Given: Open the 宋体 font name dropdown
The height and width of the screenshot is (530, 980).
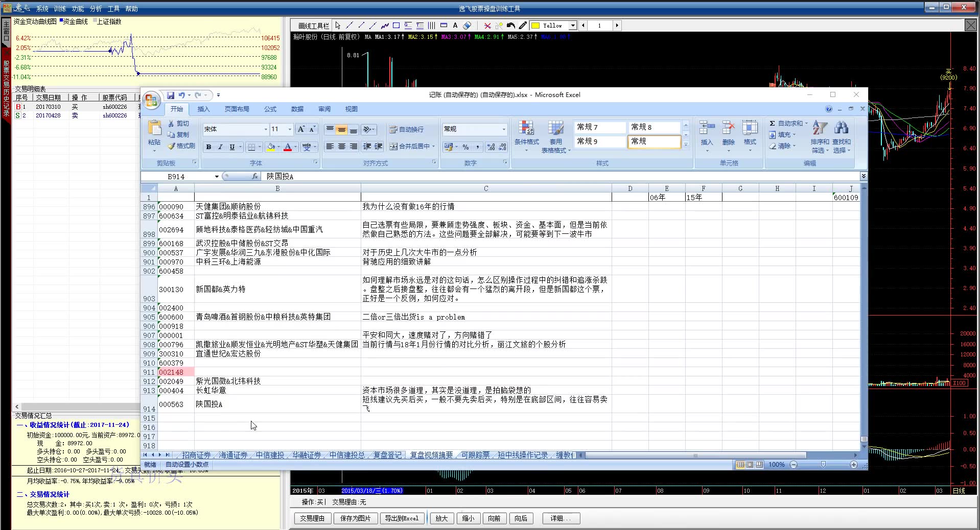Looking at the screenshot, I should click(266, 129).
